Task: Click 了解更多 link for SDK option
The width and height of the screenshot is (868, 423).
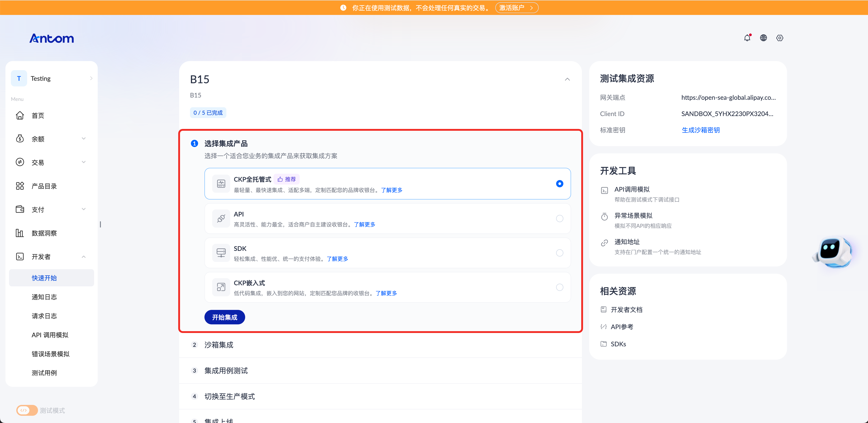Action: pos(337,259)
